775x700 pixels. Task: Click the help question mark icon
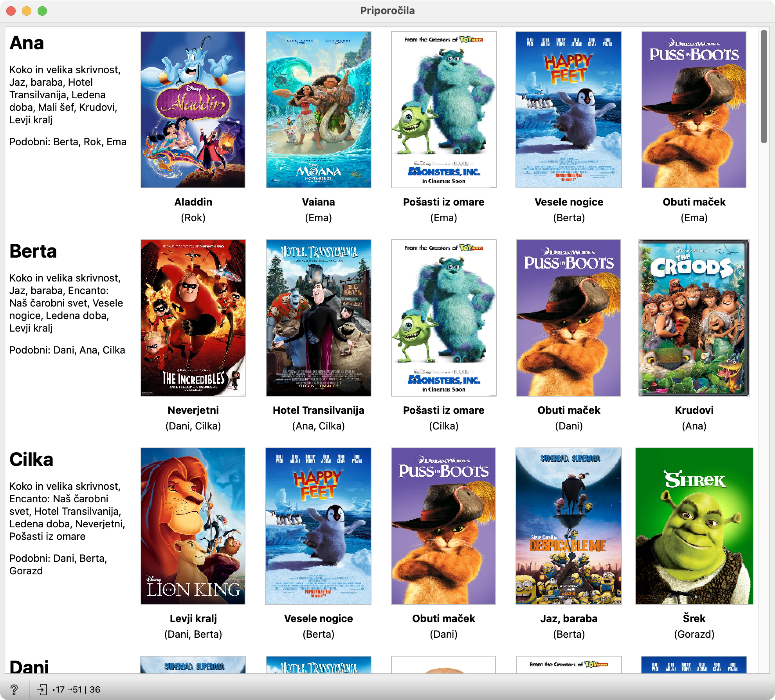click(x=14, y=689)
